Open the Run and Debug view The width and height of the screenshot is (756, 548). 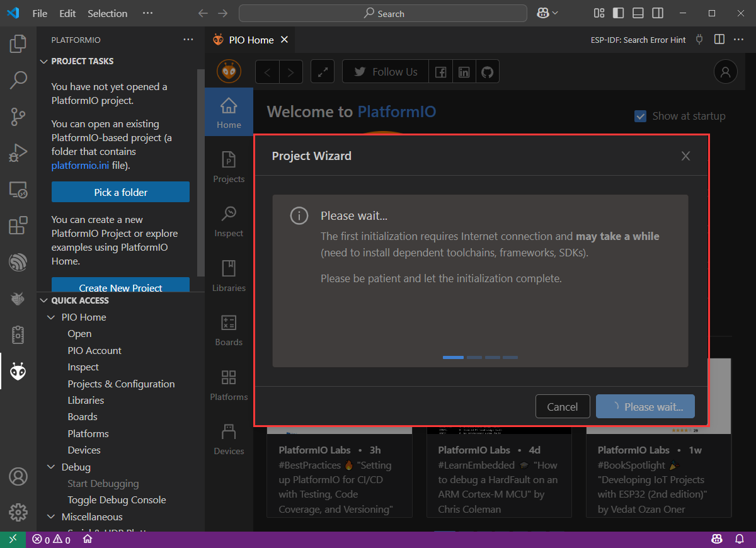point(18,153)
